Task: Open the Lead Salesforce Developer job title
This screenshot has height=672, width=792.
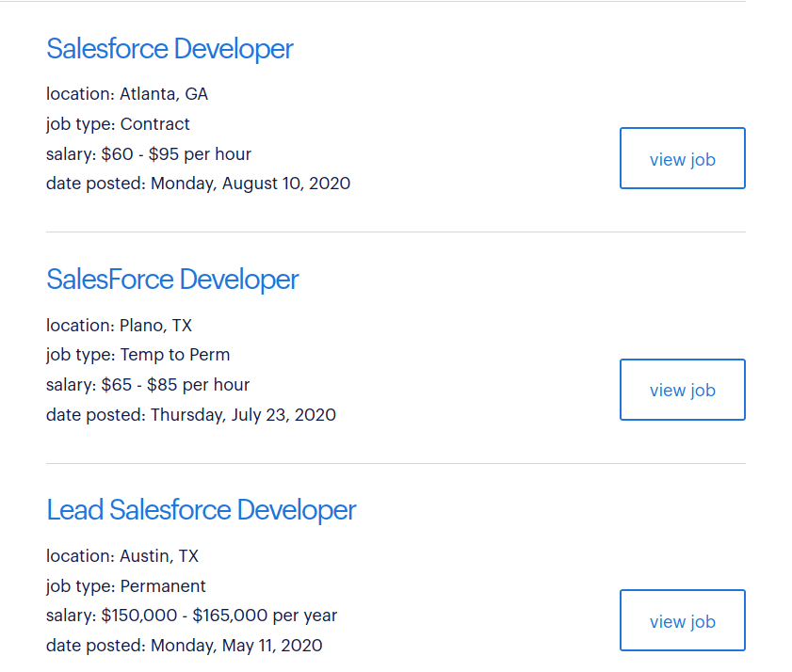Action: (x=201, y=510)
